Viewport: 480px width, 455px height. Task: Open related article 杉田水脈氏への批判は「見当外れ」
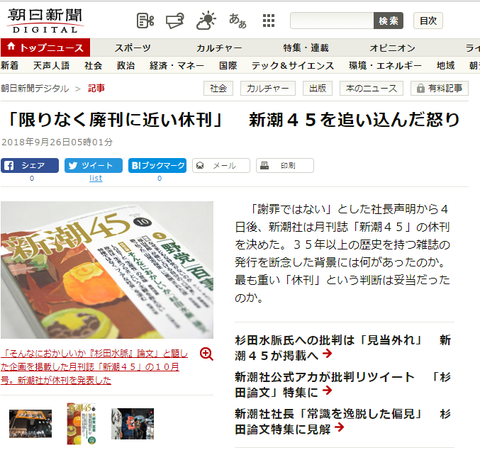point(343,348)
